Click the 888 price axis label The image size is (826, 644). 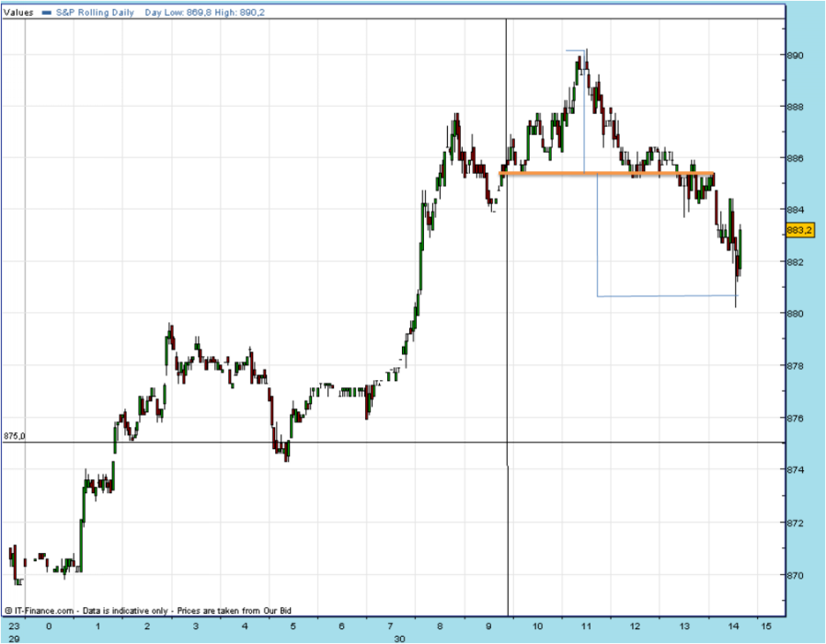pyautogui.click(x=796, y=107)
